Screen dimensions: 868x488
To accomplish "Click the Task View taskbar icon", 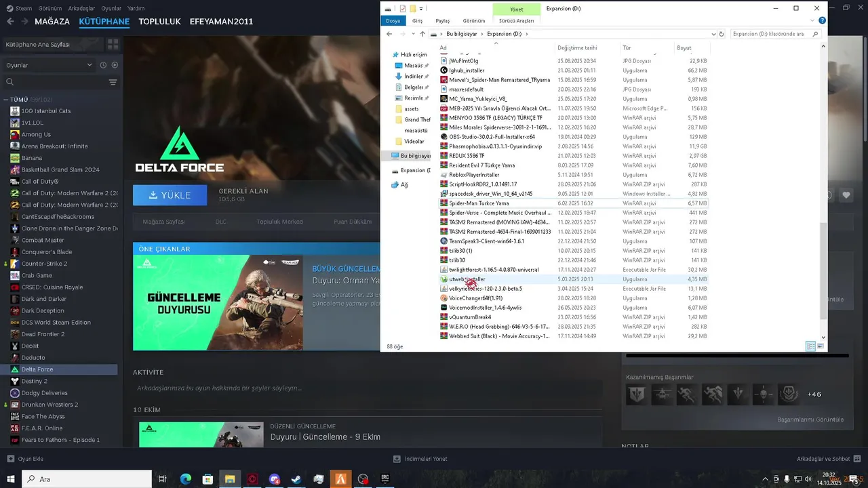I will click(163, 479).
